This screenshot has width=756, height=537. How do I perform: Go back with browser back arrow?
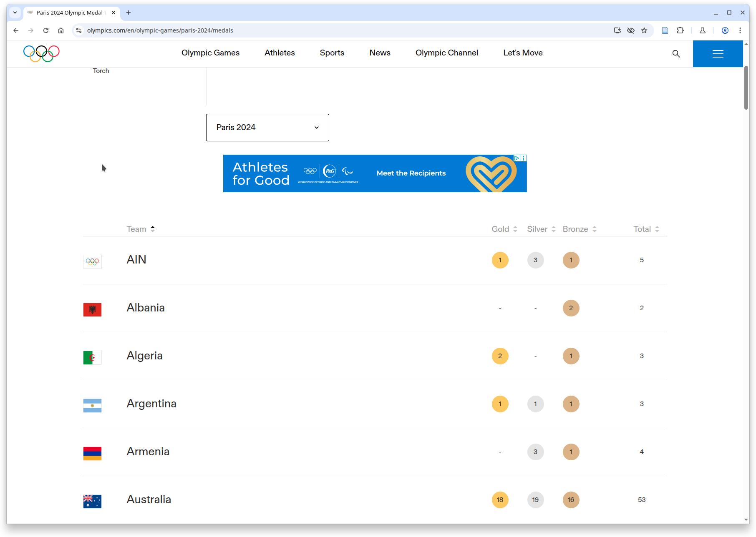(x=16, y=30)
